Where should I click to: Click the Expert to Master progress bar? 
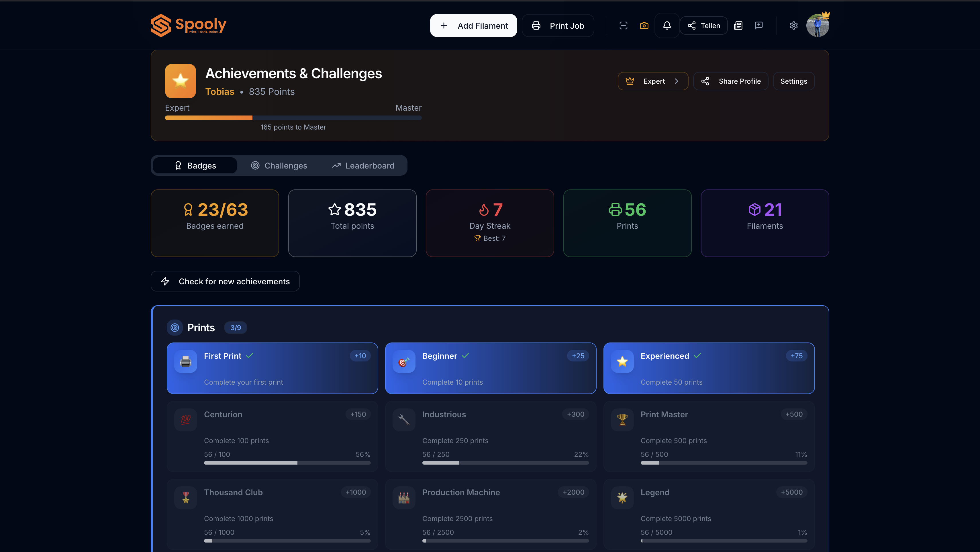[x=293, y=118]
